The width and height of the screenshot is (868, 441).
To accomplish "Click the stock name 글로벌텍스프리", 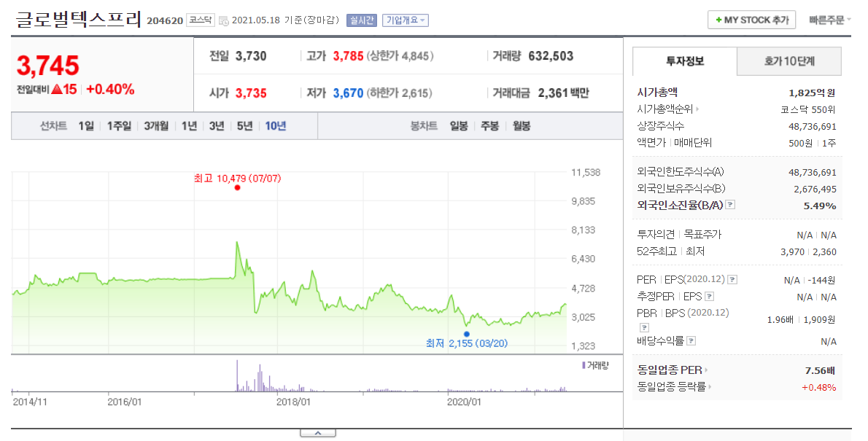I will tap(79, 20).
